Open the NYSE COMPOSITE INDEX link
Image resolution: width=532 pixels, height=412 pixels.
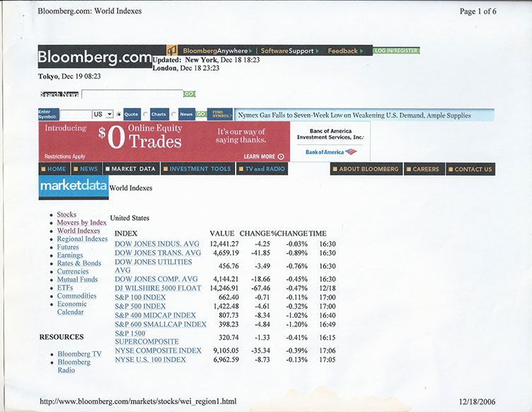158,350
